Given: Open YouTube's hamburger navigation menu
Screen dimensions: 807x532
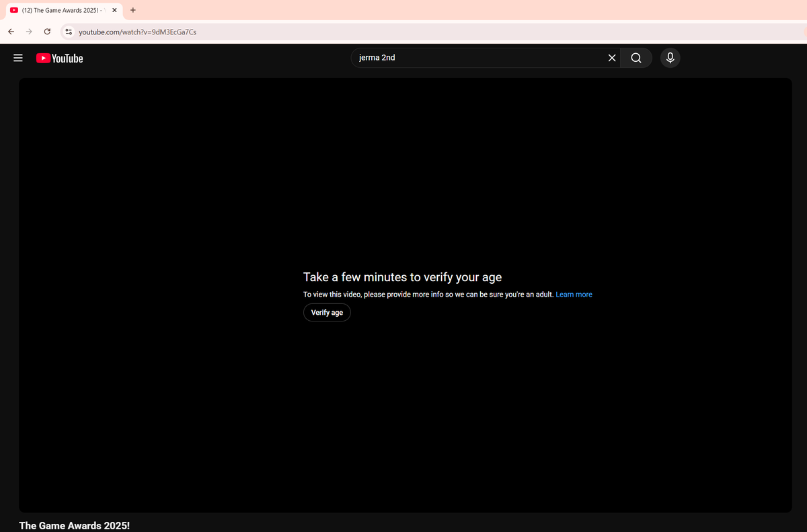Looking at the screenshot, I should [18, 58].
